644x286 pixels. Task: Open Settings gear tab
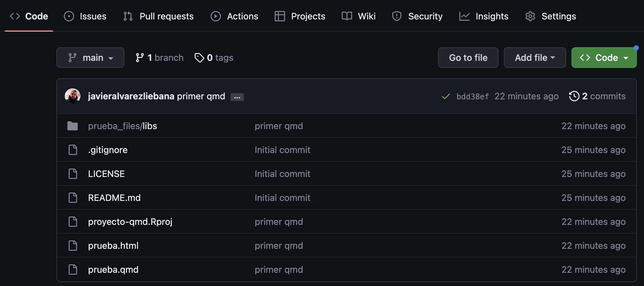[x=551, y=16]
